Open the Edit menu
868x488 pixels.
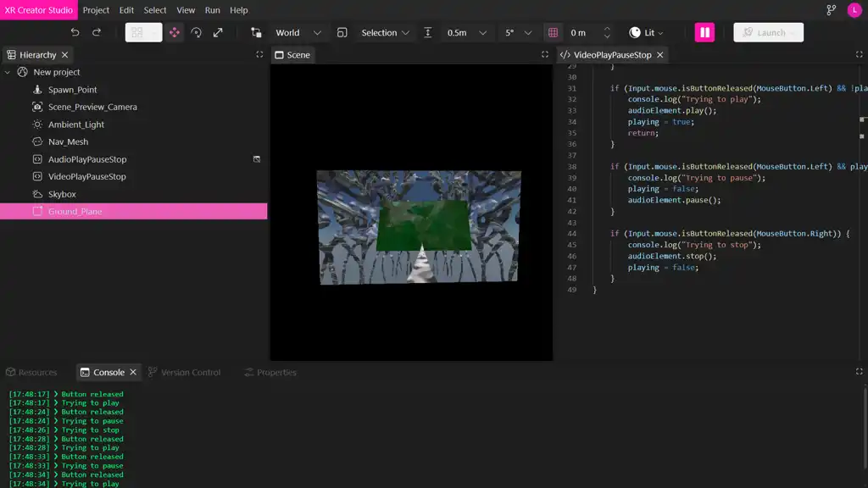pyautogui.click(x=126, y=10)
